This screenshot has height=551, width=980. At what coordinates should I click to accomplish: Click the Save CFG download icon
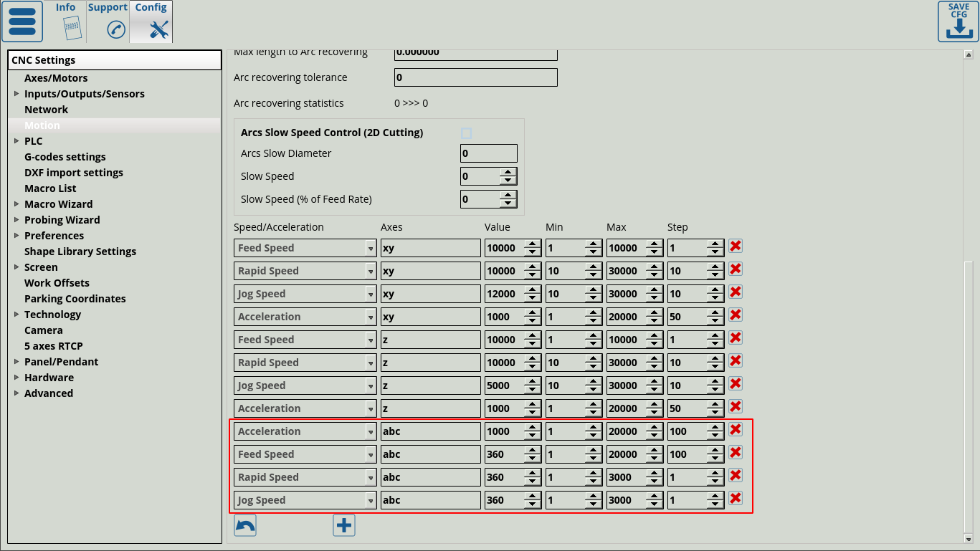point(958,21)
